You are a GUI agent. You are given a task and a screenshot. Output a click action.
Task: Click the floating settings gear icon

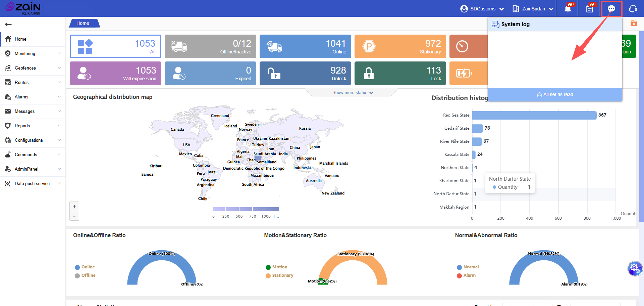click(634, 268)
